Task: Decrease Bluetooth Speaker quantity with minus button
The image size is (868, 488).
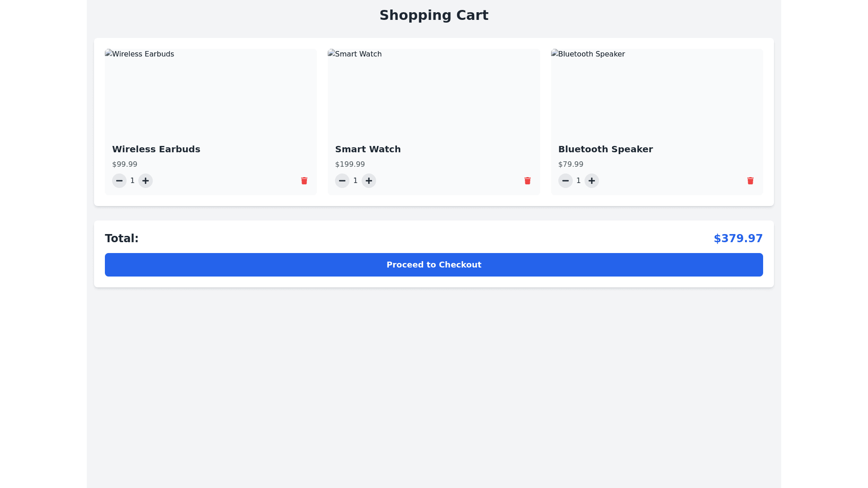Action: (565, 181)
